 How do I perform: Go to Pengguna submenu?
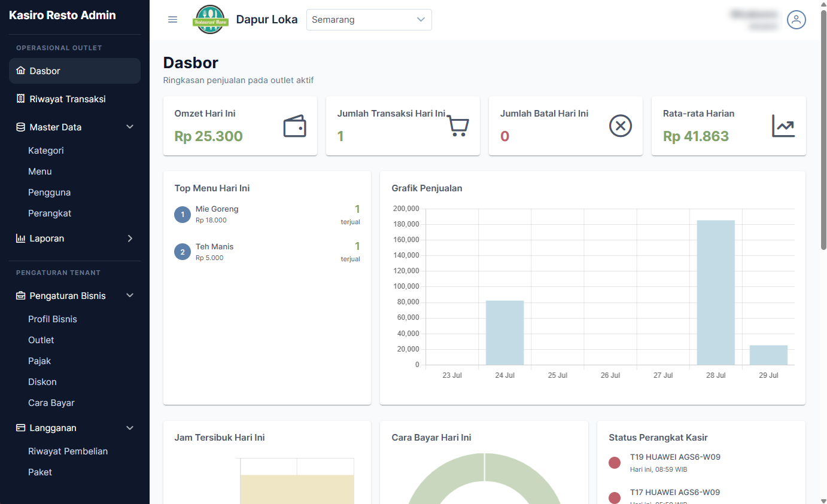[x=50, y=192]
